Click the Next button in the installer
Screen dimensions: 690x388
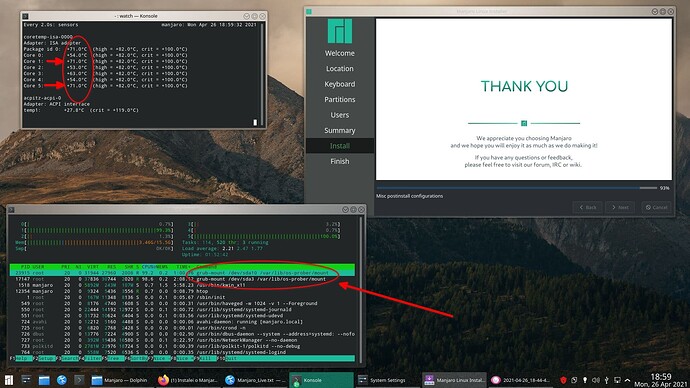[x=620, y=207]
